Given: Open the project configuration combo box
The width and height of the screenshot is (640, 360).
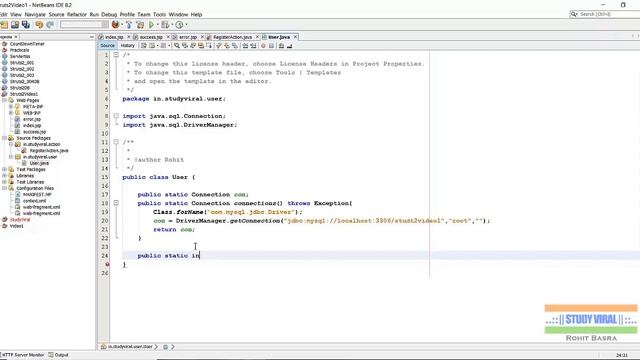Looking at the screenshot, I should [x=84, y=25].
